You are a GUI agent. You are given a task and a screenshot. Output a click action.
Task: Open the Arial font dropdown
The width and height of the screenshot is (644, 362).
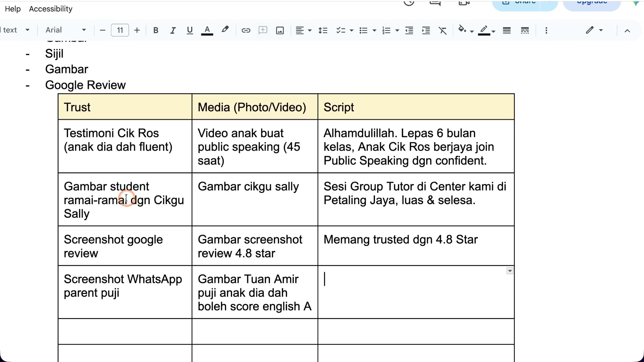point(66,30)
